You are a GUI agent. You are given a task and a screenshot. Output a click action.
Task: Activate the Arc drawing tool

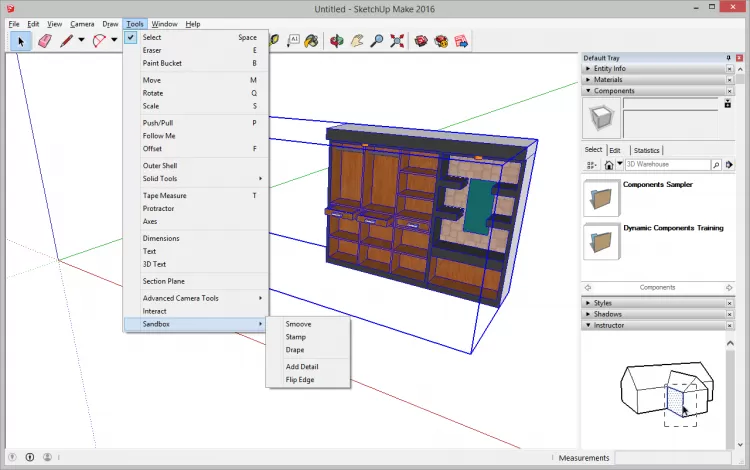[x=100, y=41]
